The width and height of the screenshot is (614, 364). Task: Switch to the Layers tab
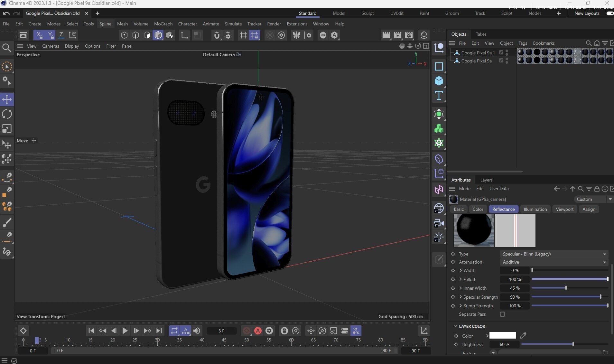486,180
